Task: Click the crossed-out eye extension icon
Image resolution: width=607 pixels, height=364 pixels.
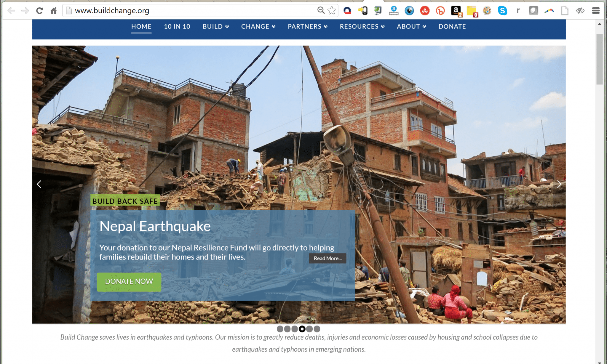Action: point(580,11)
